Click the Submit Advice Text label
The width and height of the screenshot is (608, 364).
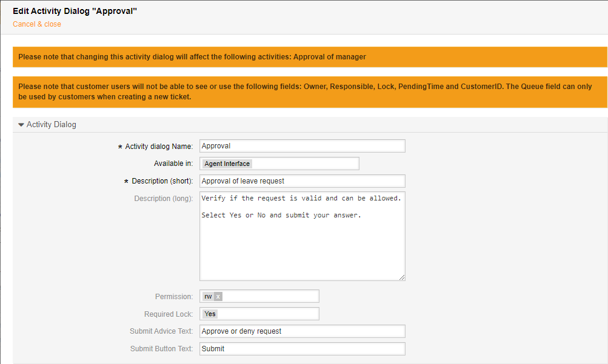pos(161,331)
